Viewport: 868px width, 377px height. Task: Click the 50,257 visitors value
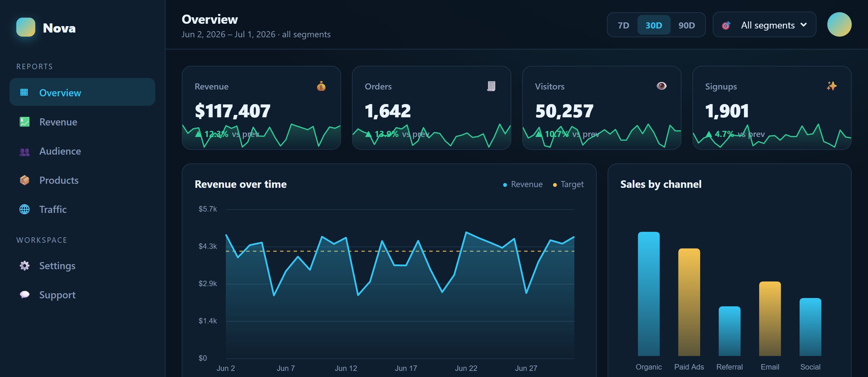tap(564, 111)
